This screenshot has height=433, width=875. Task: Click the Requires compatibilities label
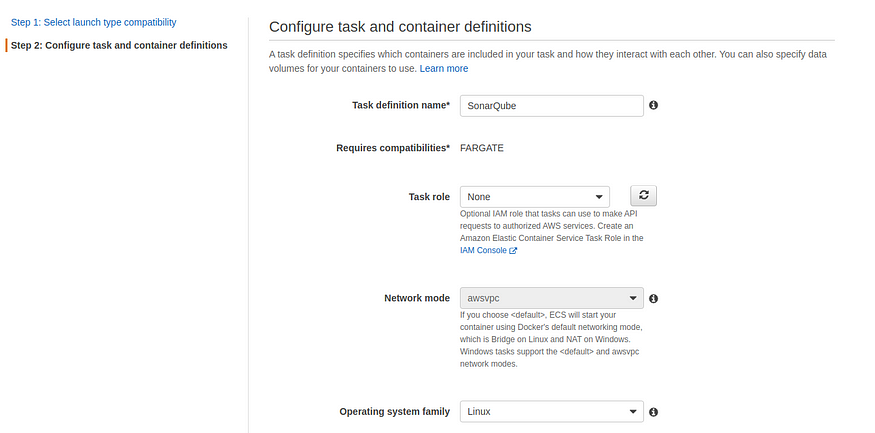pyautogui.click(x=393, y=148)
